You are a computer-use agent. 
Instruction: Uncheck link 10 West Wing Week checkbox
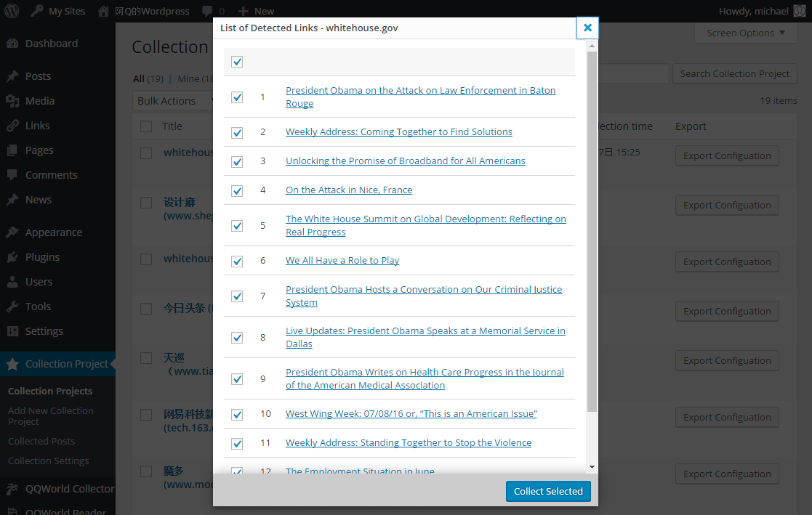coord(237,414)
